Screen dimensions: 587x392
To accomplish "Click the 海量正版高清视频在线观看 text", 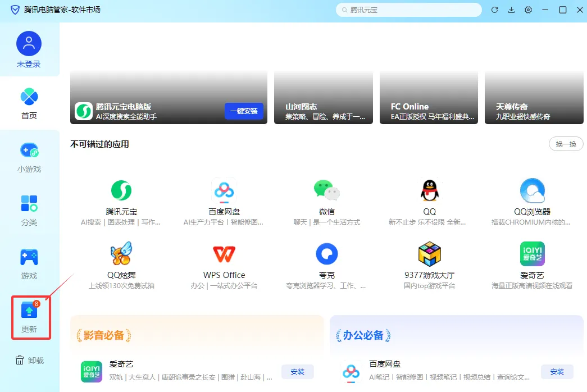I will pyautogui.click(x=532, y=286).
